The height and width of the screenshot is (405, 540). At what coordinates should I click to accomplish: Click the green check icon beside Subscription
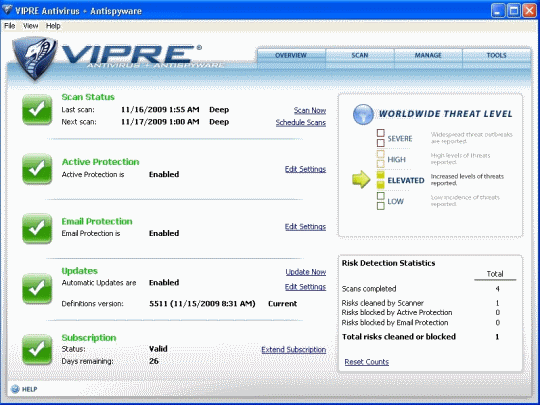click(37, 350)
